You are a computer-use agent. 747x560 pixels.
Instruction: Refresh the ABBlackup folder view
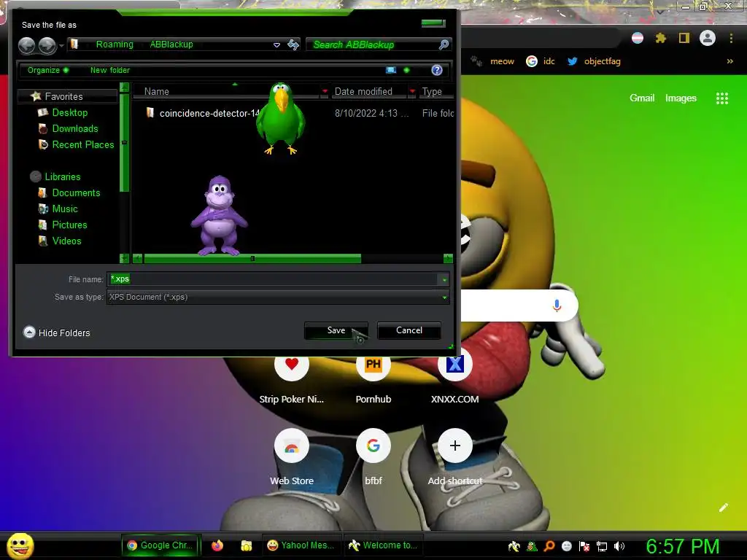[293, 44]
